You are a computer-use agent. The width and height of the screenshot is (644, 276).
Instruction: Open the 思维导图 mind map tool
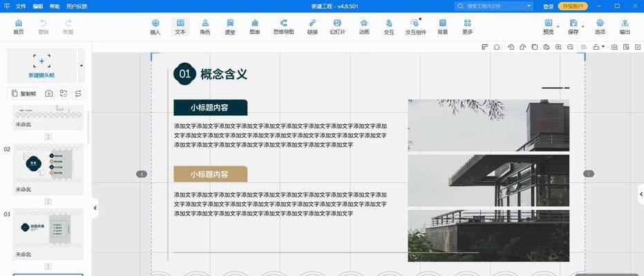pos(283,27)
